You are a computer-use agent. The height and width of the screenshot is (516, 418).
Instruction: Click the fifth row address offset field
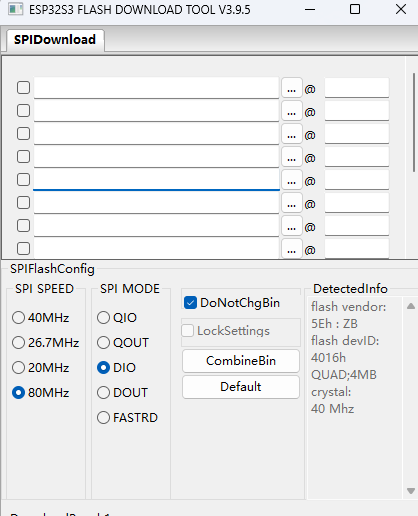(357, 180)
